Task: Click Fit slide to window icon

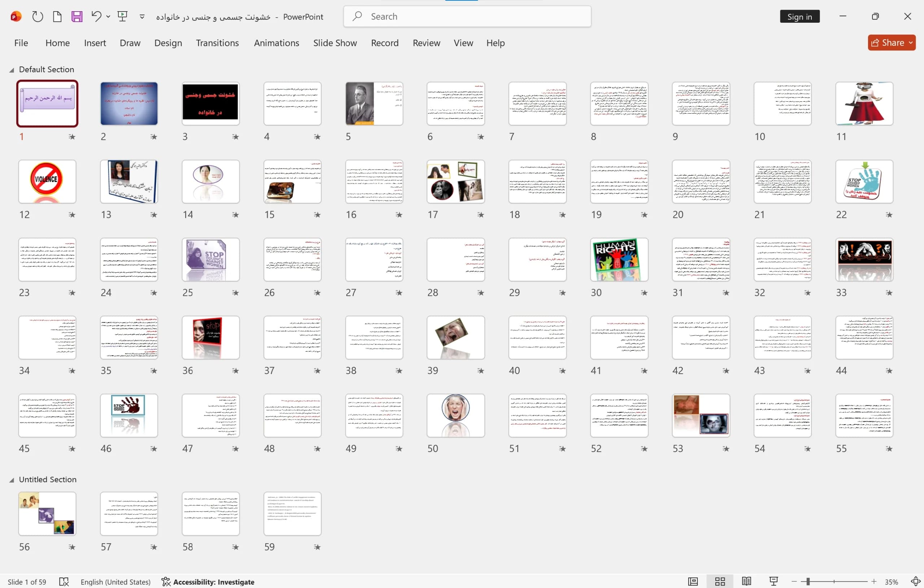Action: click(x=916, y=582)
